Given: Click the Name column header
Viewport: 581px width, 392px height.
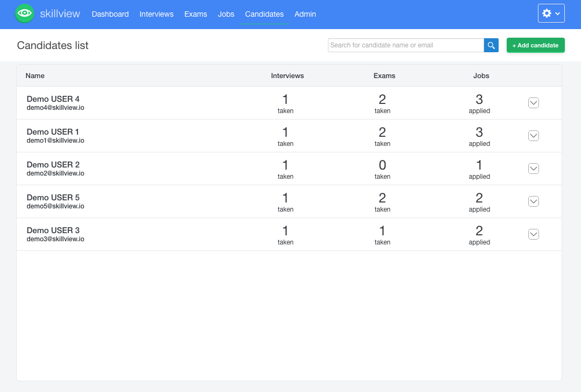Looking at the screenshot, I should tap(35, 75).
